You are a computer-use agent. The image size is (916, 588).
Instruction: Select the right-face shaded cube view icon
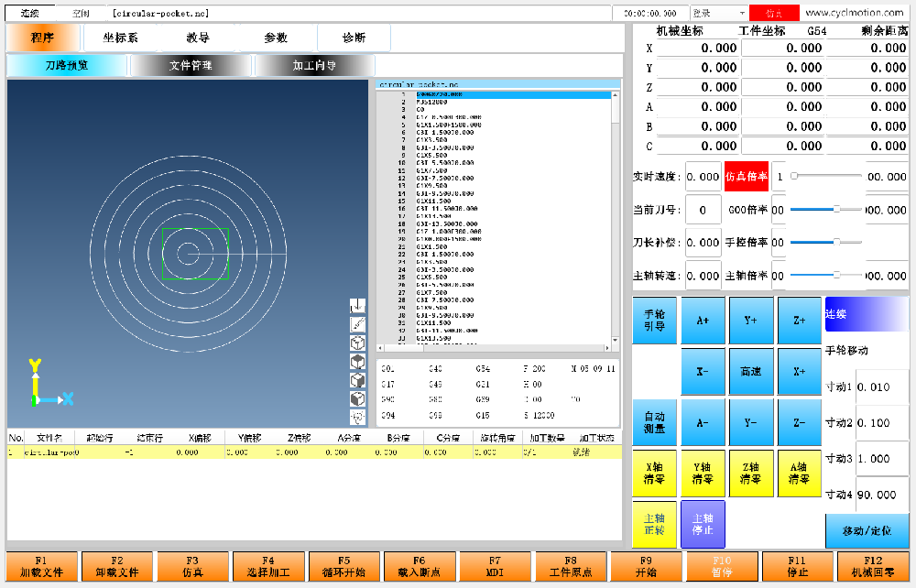coord(357,380)
